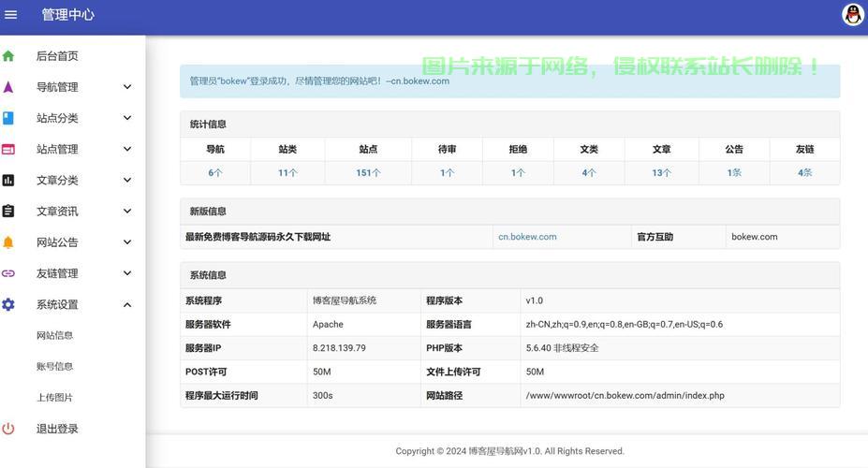Click 退出登录 to log out

(57, 428)
